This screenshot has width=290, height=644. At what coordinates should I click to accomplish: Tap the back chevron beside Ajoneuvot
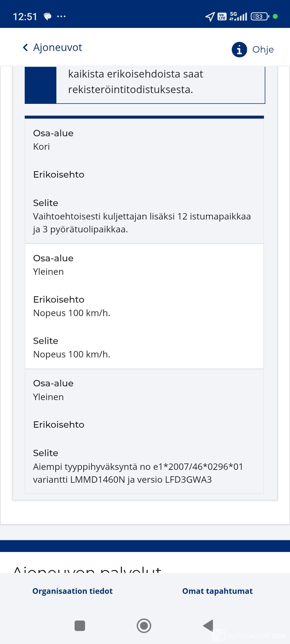pos(26,47)
